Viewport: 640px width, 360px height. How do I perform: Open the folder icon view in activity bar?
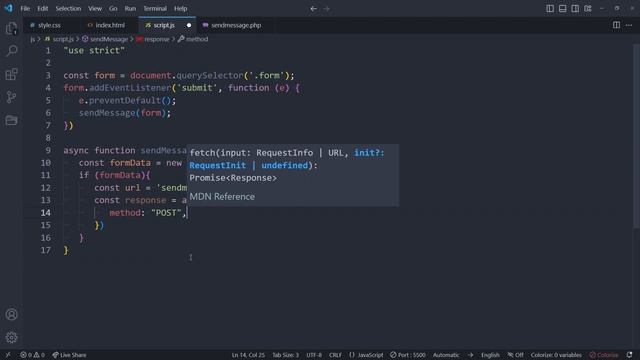pos(11,120)
